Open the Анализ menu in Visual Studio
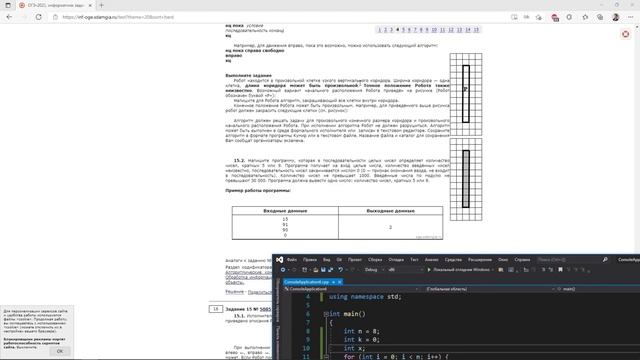This screenshot has width=640, height=360. click(x=431, y=260)
